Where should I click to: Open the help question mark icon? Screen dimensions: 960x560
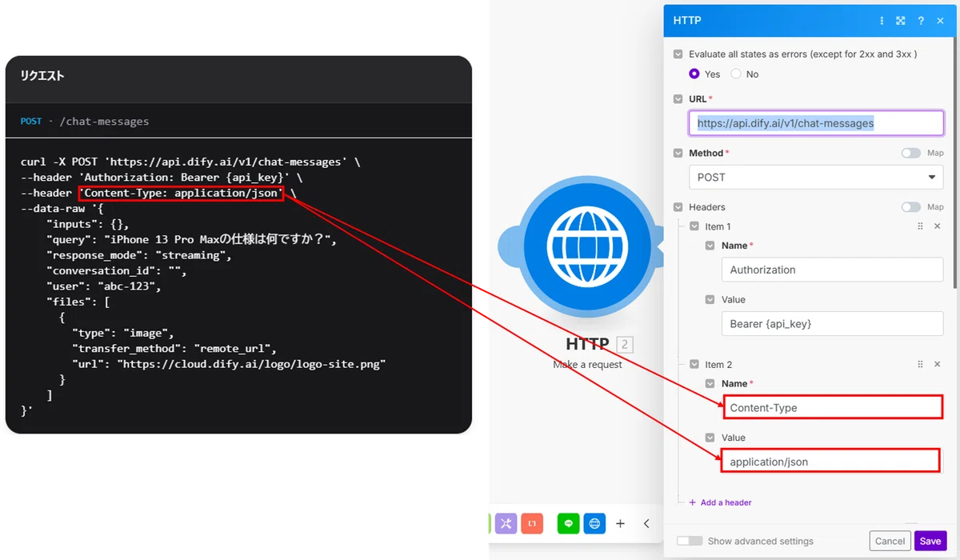coord(921,21)
